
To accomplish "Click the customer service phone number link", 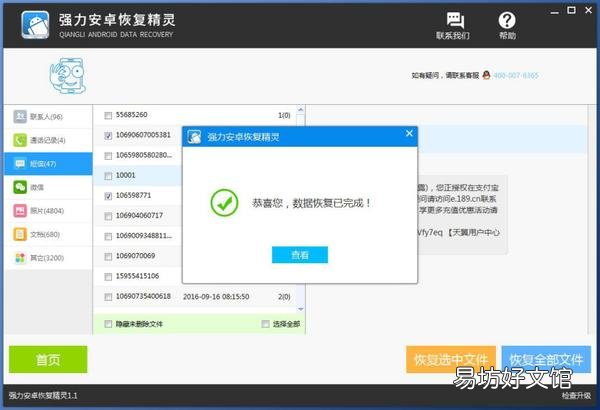I will pyautogui.click(x=516, y=75).
